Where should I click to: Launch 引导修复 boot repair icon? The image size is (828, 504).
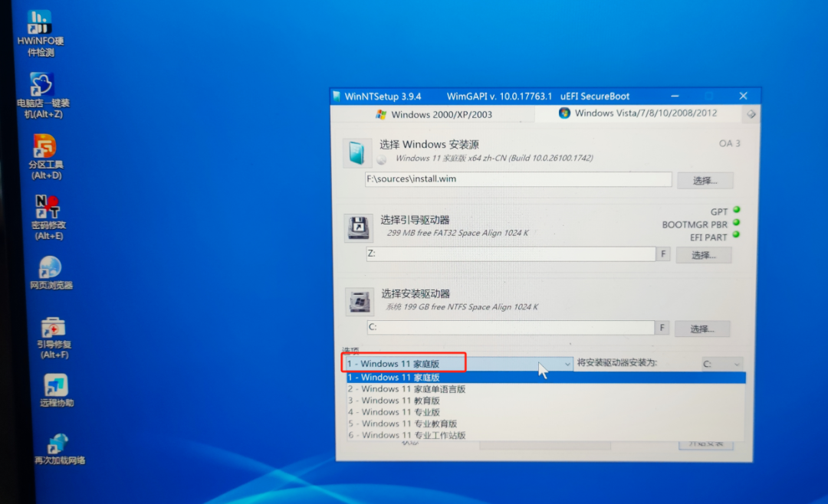click(x=54, y=327)
